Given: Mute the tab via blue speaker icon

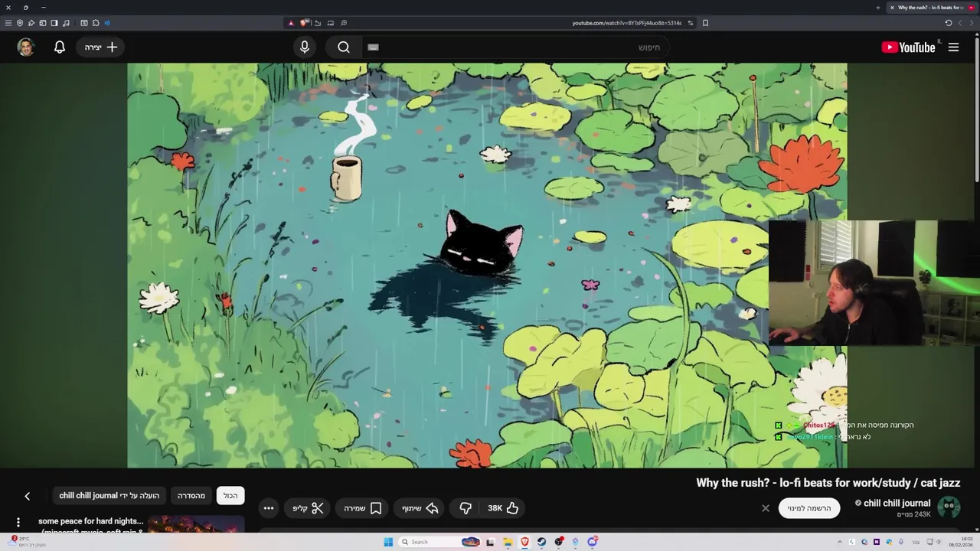Looking at the screenshot, I should [106, 23].
